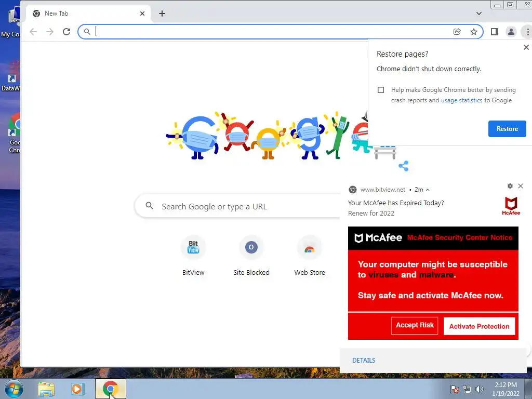
Task: Click the Search Google or type a URL box
Action: click(237, 206)
